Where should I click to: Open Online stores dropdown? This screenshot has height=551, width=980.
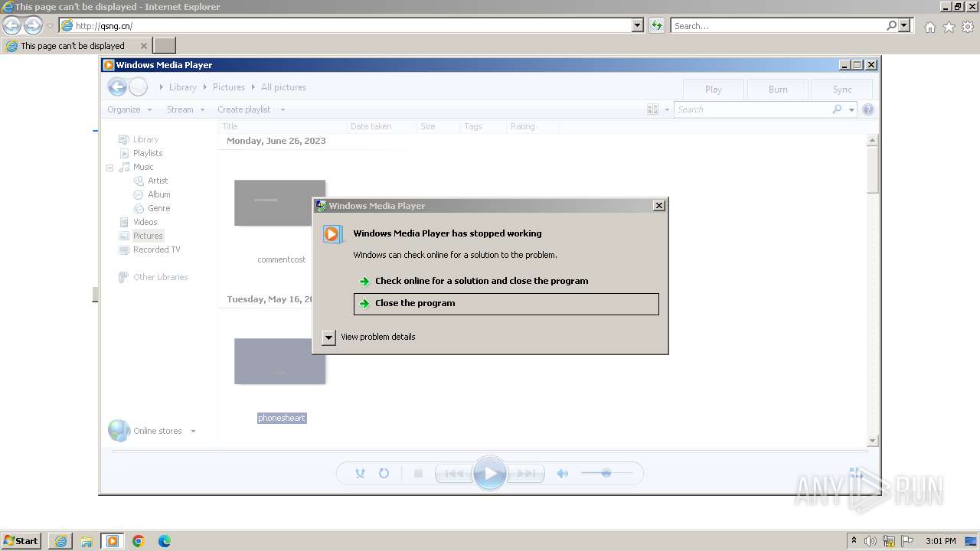[193, 431]
